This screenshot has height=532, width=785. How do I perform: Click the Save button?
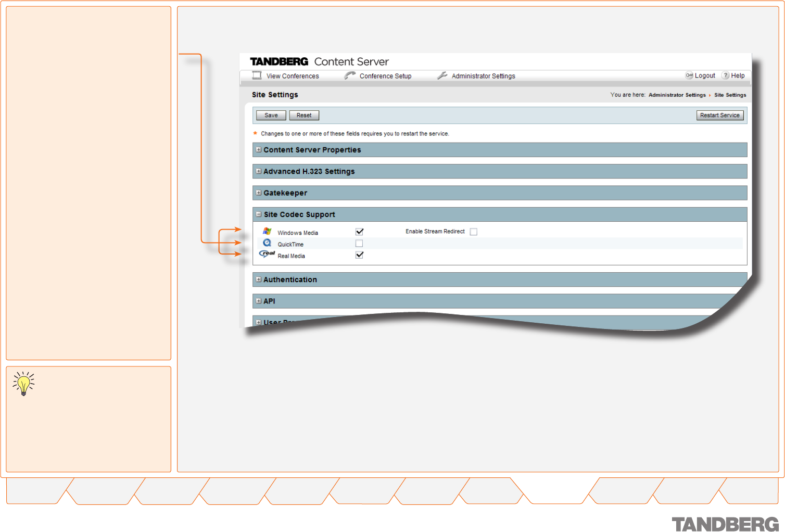(x=271, y=115)
